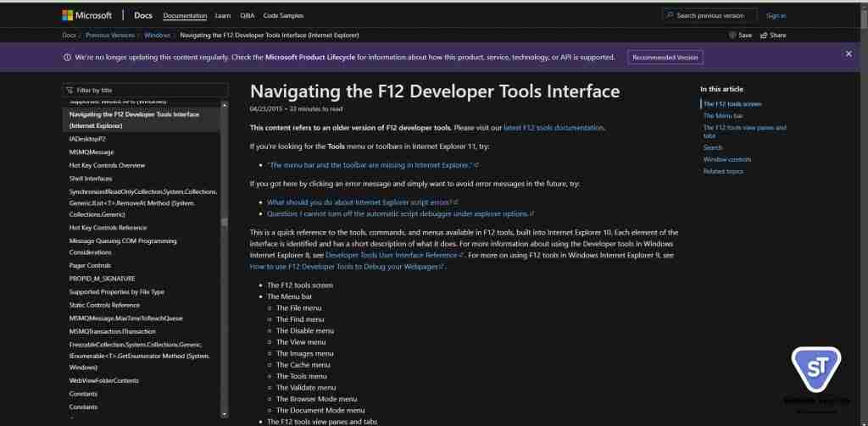Image resolution: width=868 pixels, height=426 pixels.
Task: Select Shell Interfaces in the sidebar
Action: [90, 179]
